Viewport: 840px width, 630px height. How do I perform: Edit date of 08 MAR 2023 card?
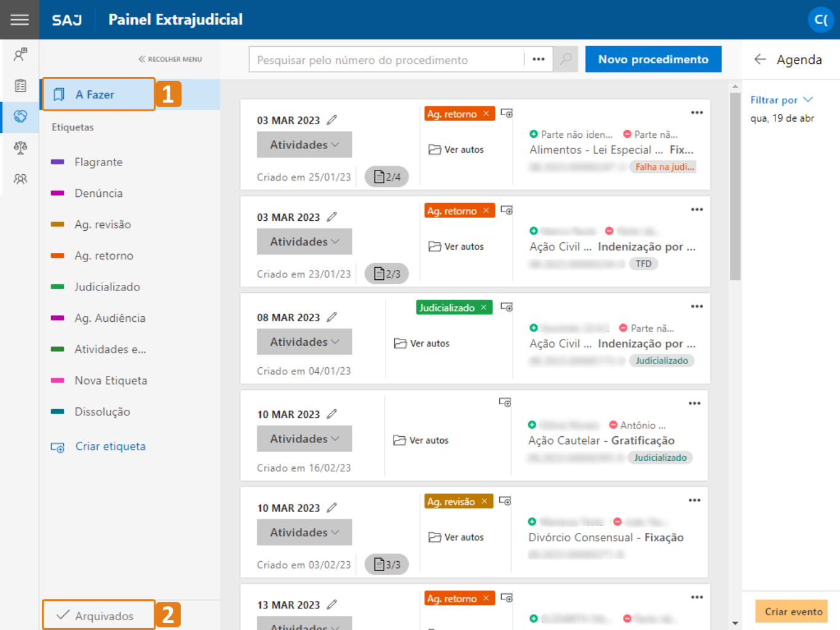(332, 317)
